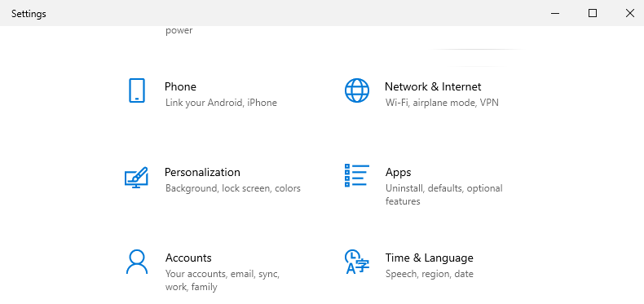
Task: Open the Time & Language heading
Action: pos(429,258)
